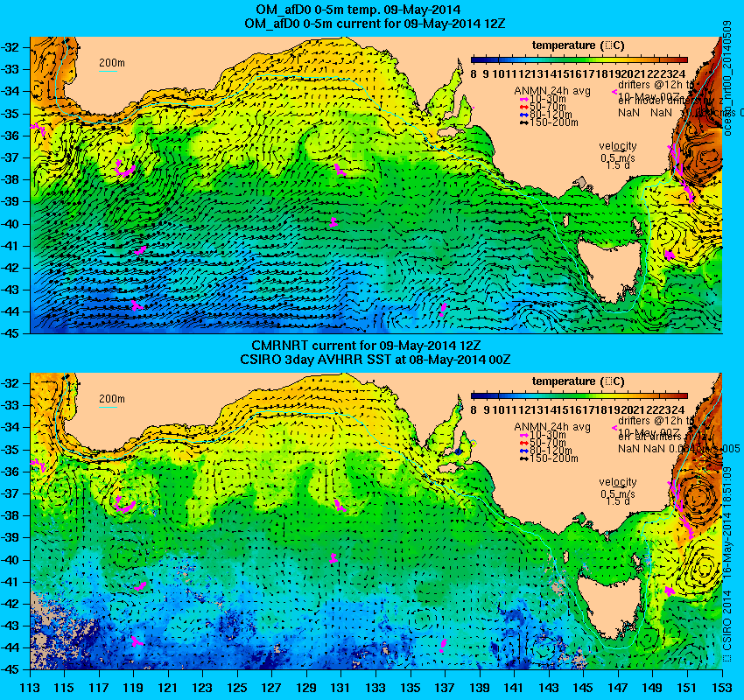Click the title 'CMRNRT current for 09-May-2014 12Z'
744x700 pixels.
click(366, 346)
